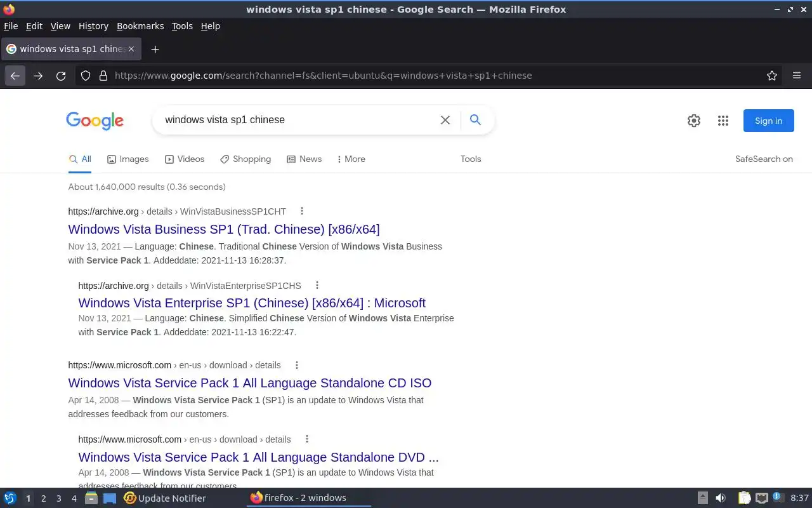Open the network tray icon
The image size is (812, 508).
[761, 498]
